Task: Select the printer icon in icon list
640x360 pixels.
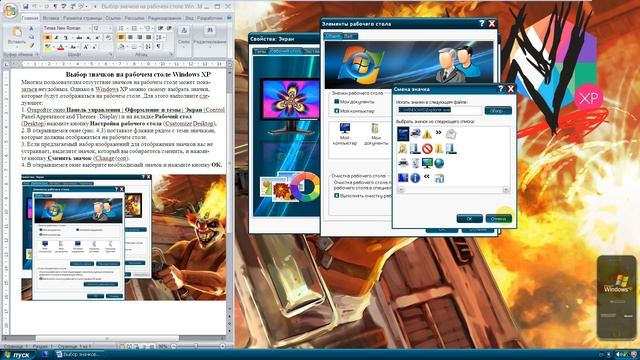Action: (403, 163)
